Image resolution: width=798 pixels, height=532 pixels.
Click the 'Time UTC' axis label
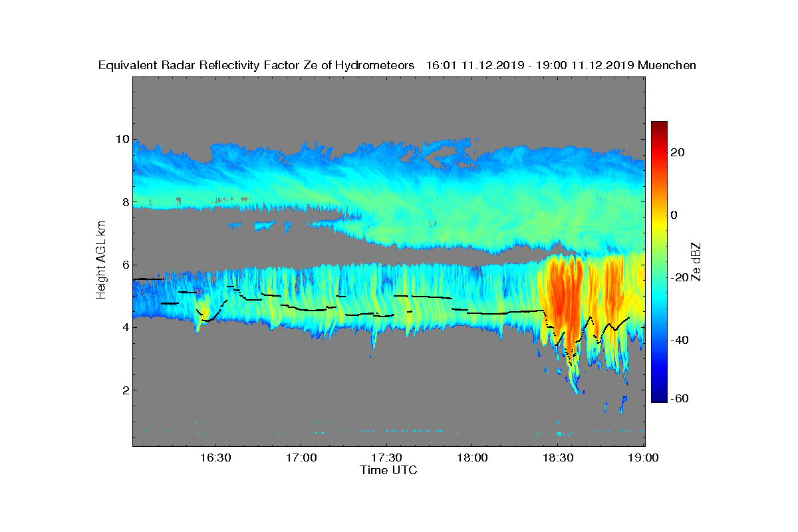click(x=389, y=470)
